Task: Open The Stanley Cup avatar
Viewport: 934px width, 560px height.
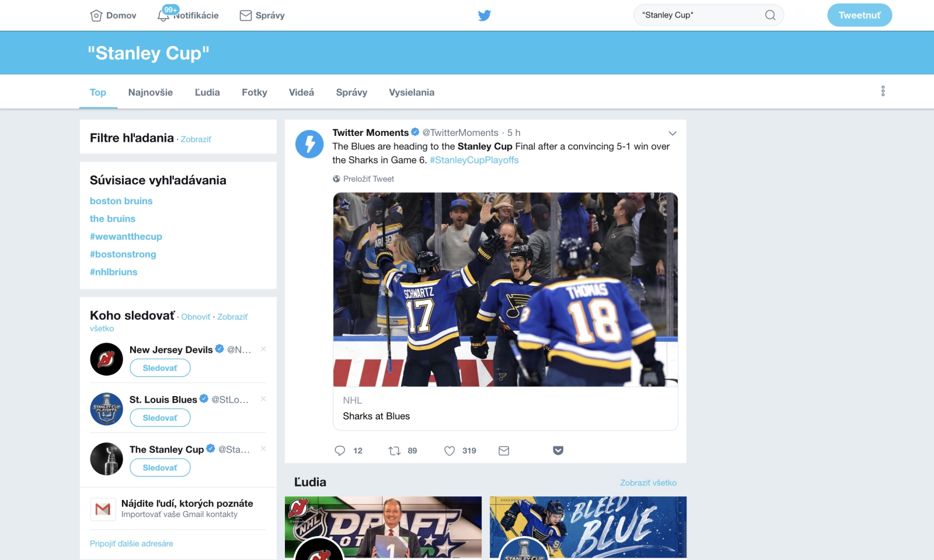Action: coord(106,459)
